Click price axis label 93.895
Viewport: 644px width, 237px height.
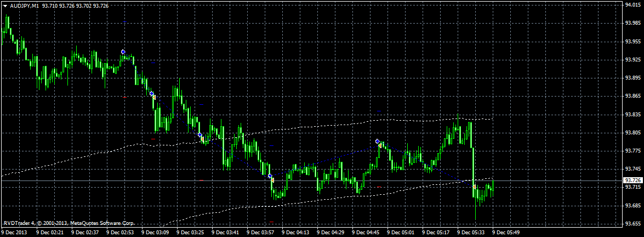632,78
